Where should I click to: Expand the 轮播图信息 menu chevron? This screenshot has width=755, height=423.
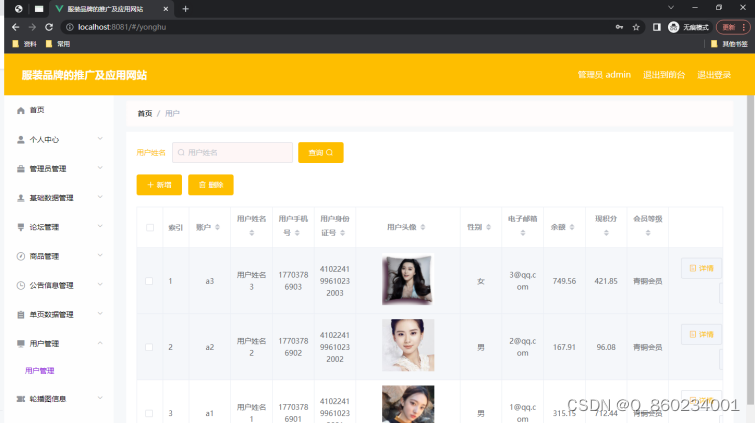click(x=100, y=398)
